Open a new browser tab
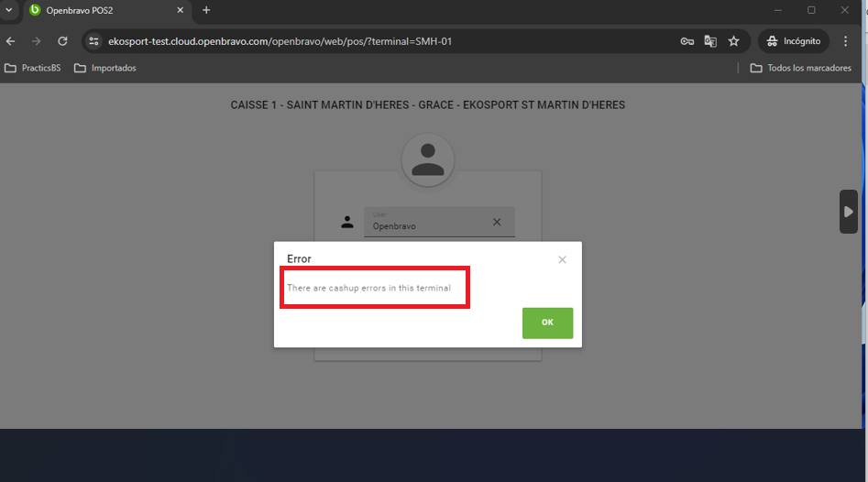The width and height of the screenshot is (868, 482). point(206,10)
